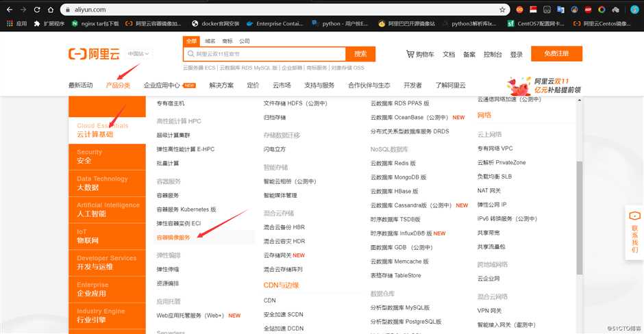Select the 大数据 sidebar category

pyautogui.click(x=107, y=183)
